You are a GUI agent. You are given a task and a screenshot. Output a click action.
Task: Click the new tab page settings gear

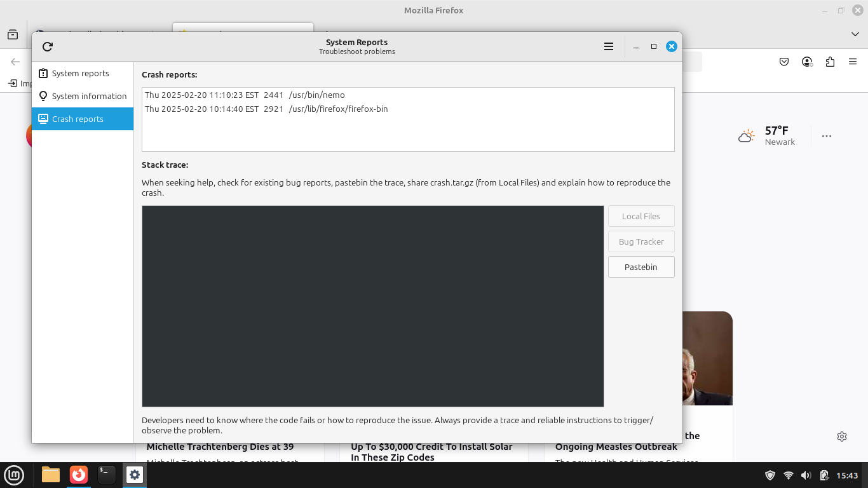pyautogui.click(x=842, y=437)
